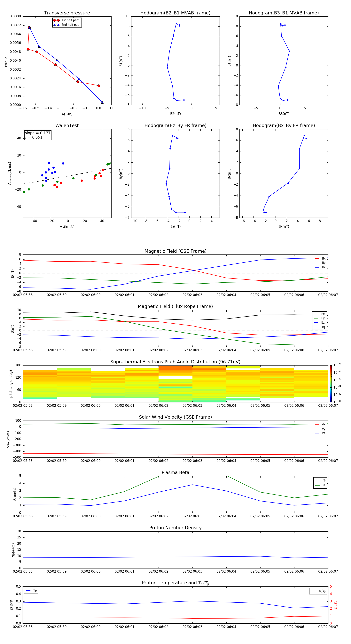Select the Tp legend entry
The width and height of the screenshot is (351, 644).
(31, 591)
